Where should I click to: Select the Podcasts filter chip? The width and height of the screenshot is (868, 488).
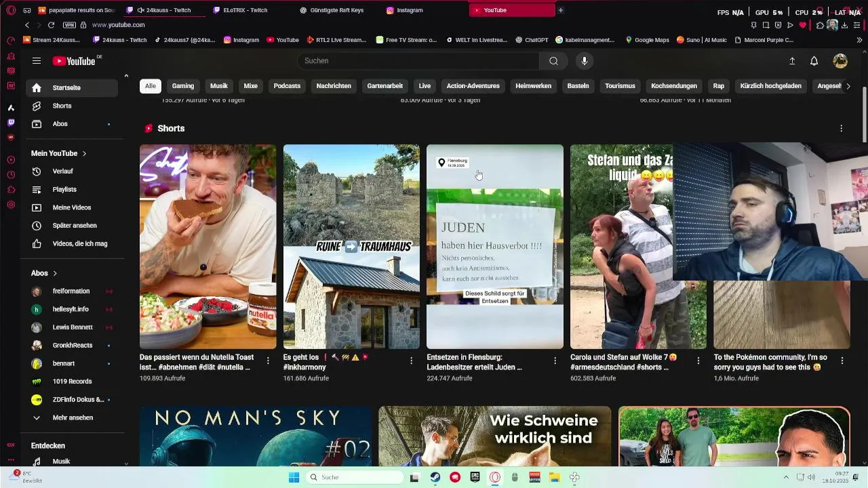(287, 86)
